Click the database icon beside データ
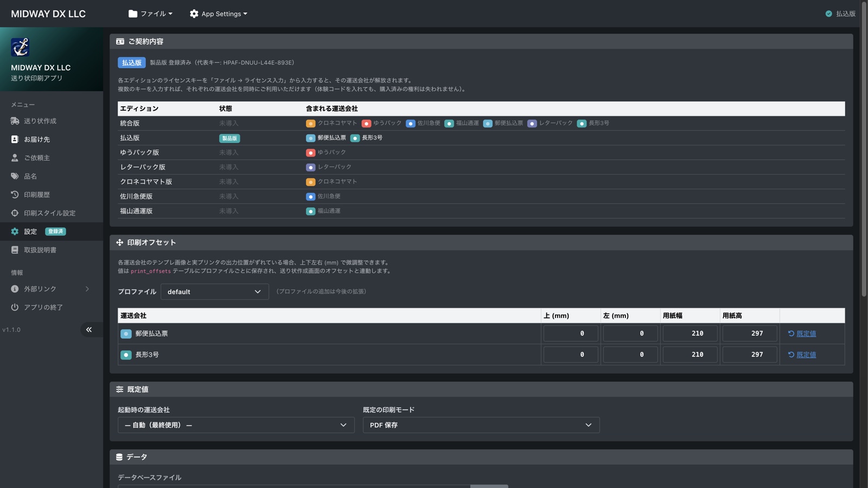This screenshot has width=868, height=488. (x=119, y=457)
